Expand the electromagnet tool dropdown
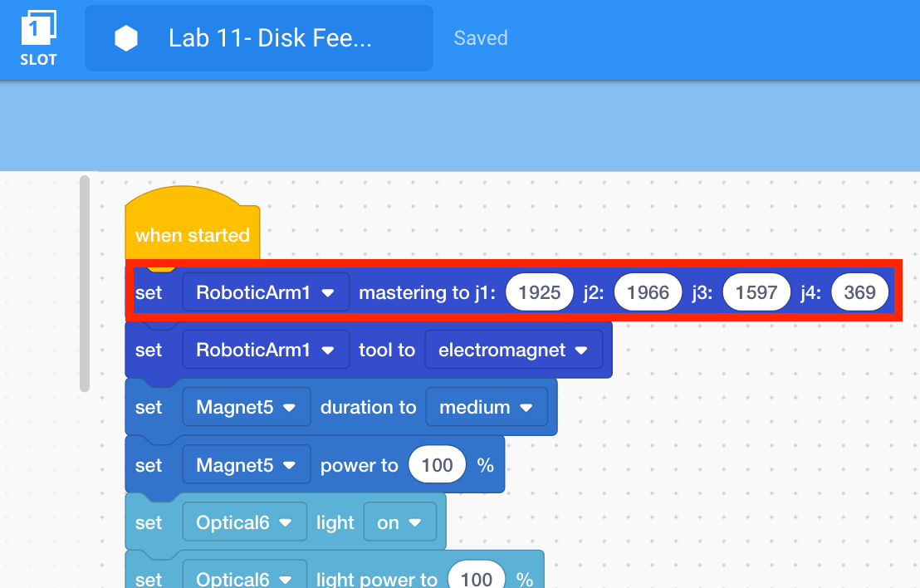The width and height of the screenshot is (920, 588). pyautogui.click(x=513, y=350)
